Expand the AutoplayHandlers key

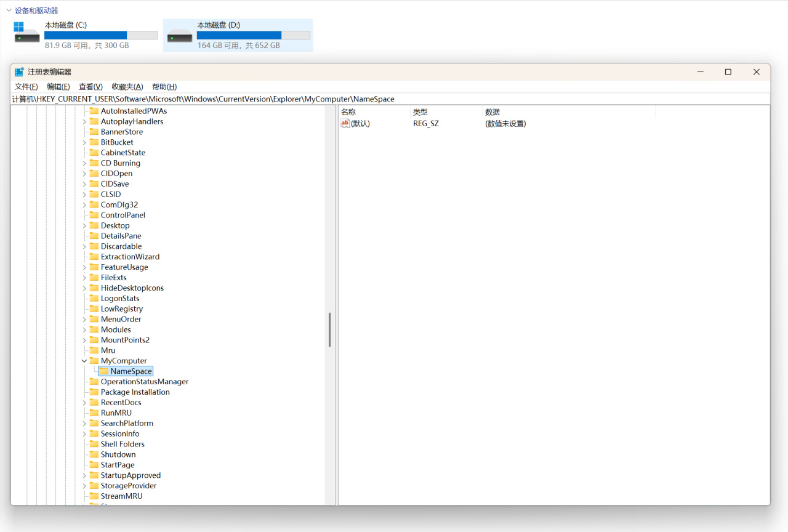84,121
